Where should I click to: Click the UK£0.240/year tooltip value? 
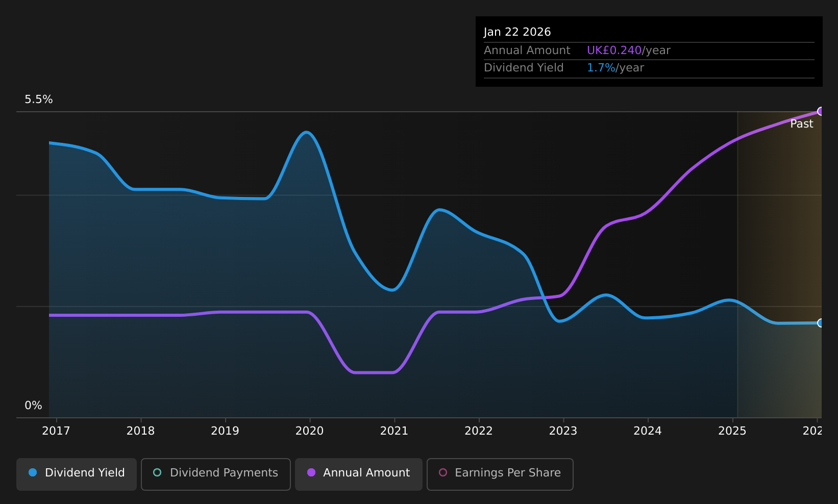point(629,51)
